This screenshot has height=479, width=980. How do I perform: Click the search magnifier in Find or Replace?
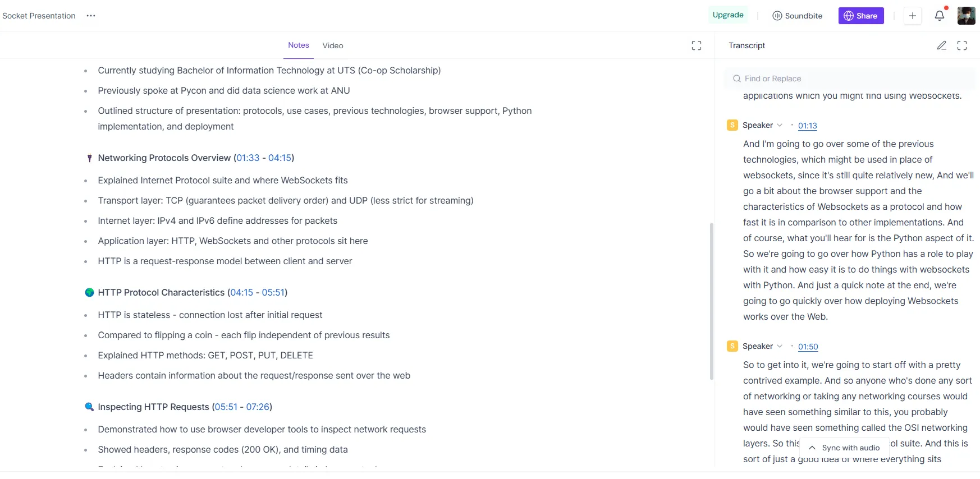point(736,79)
